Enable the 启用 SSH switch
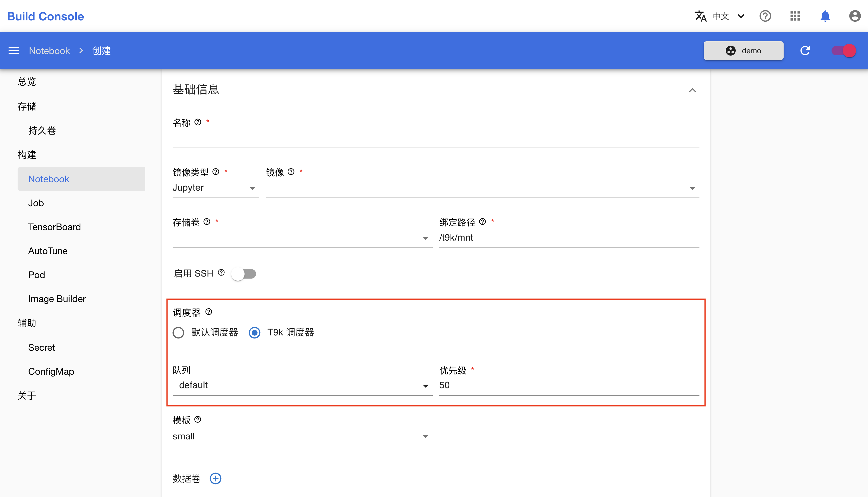Viewport: 868px width, 497px height. point(244,274)
